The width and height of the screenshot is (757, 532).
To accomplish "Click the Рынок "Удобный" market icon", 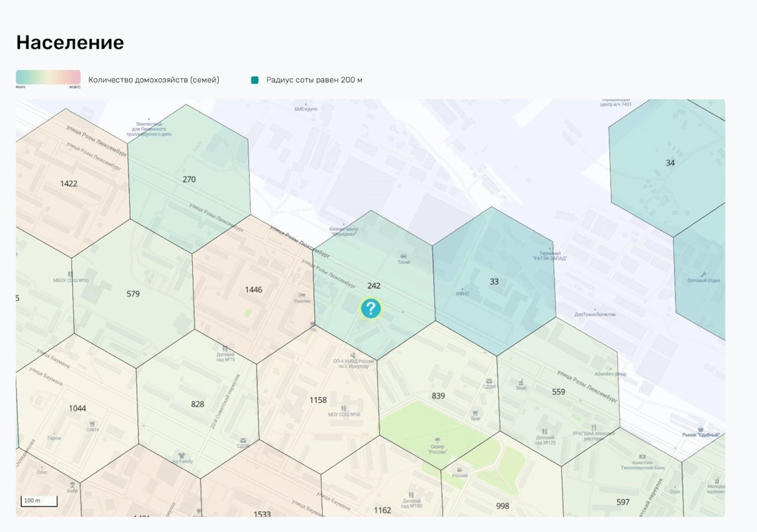I will pyautogui.click(x=700, y=429).
